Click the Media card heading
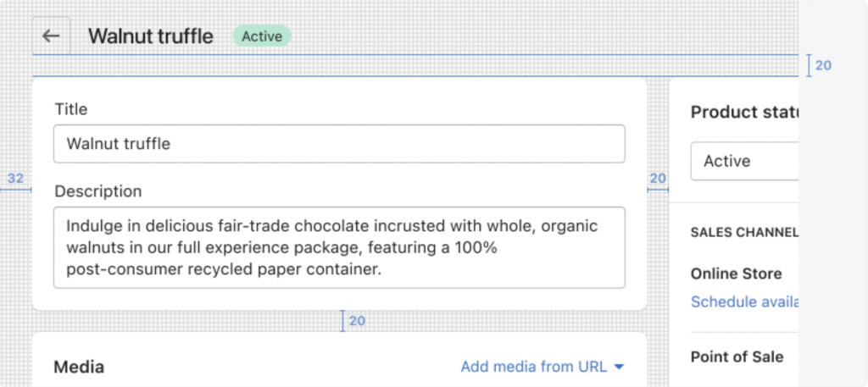Image resolution: width=868 pixels, height=387 pixels. point(79,367)
